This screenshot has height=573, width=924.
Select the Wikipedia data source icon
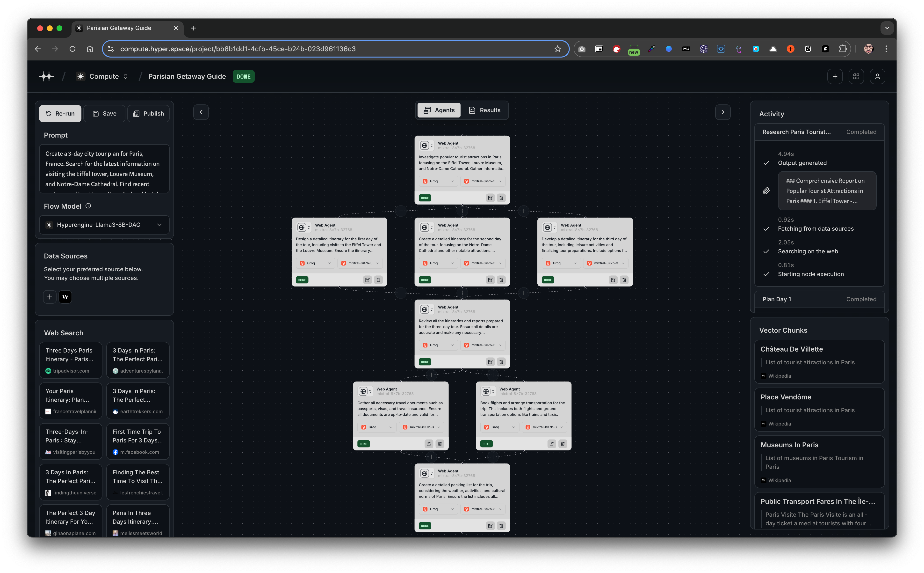coord(65,297)
